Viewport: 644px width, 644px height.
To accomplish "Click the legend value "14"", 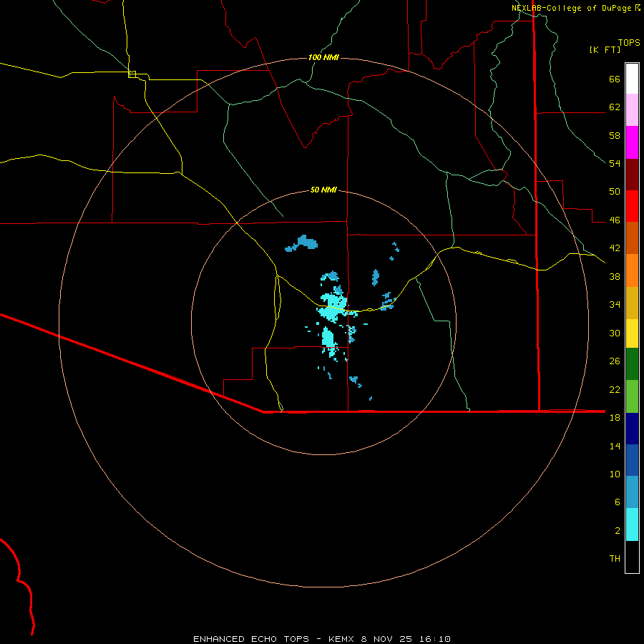I will coord(615,446).
